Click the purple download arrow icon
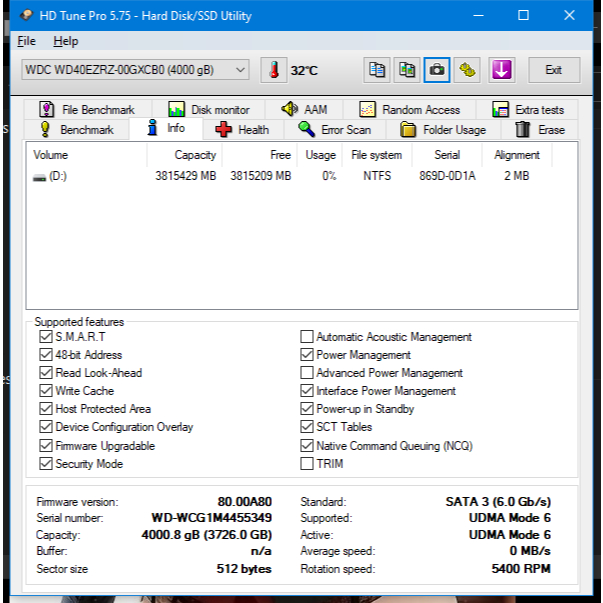Image resolution: width=603 pixels, height=603 pixels. coord(501,70)
